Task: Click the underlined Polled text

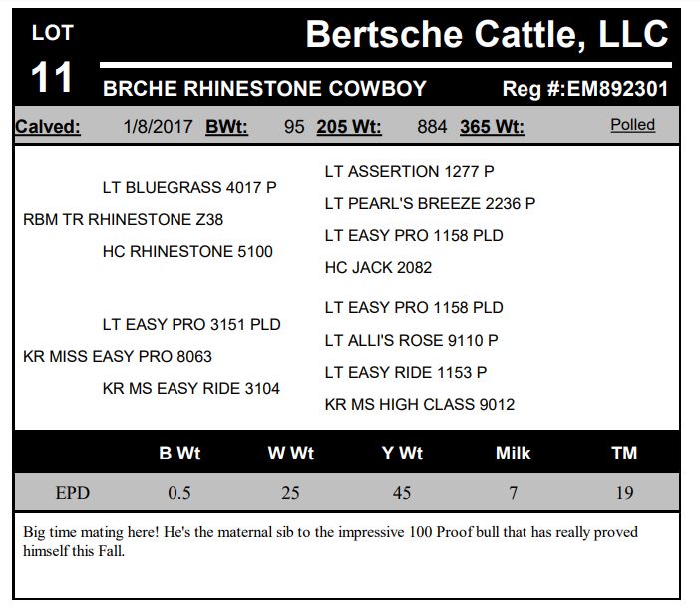Action: click(633, 125)
